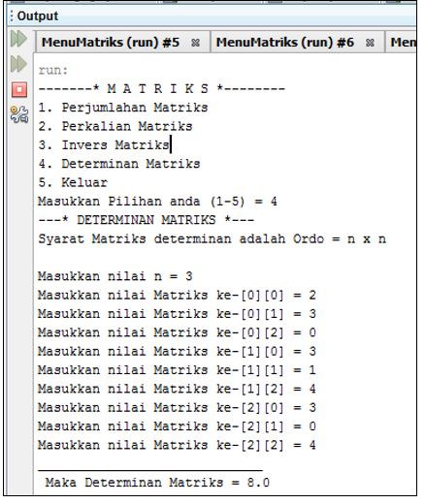Click the Matriks ke-[0][2] = 0 line
The height and width of the screenshot is (504, 425).
point(177,332)
